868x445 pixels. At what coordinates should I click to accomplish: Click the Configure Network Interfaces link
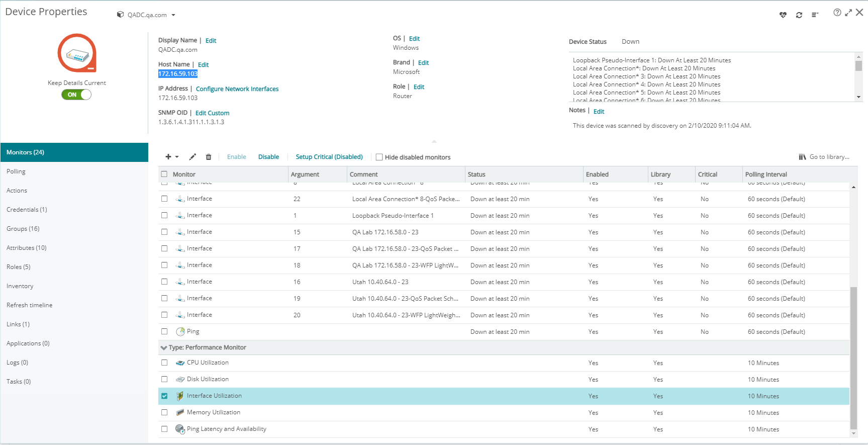(237, 89)
